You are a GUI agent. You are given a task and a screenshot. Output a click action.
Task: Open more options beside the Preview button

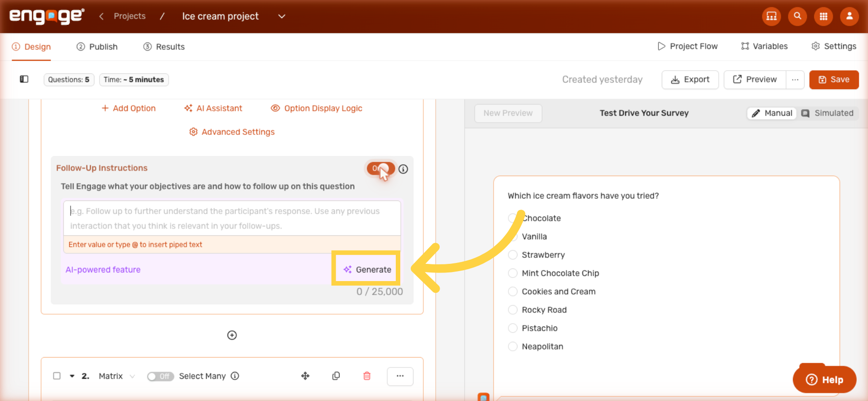pyautogui.click(x=795, y=80)
